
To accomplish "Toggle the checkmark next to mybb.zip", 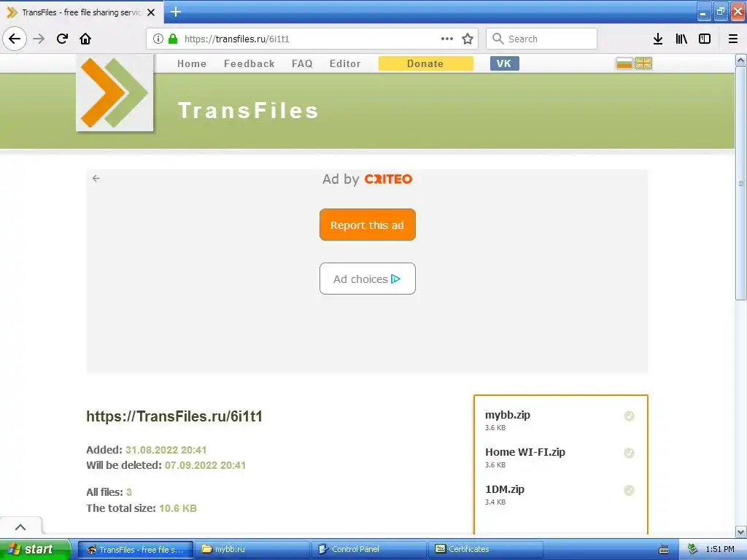I will [x=629, y=416].
